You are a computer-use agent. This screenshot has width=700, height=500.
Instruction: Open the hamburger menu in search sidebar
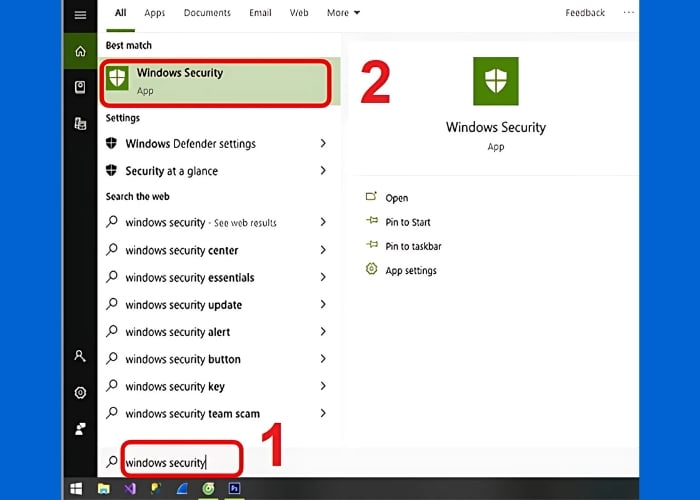coord(80,15)
